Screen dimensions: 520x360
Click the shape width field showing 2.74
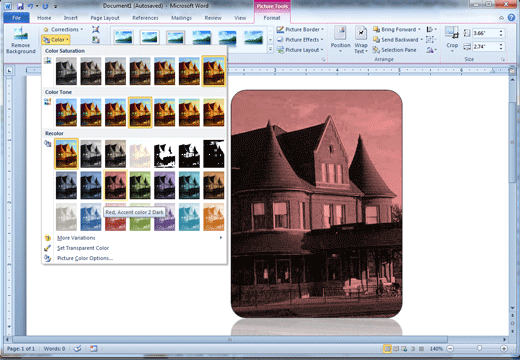(485, 47)
